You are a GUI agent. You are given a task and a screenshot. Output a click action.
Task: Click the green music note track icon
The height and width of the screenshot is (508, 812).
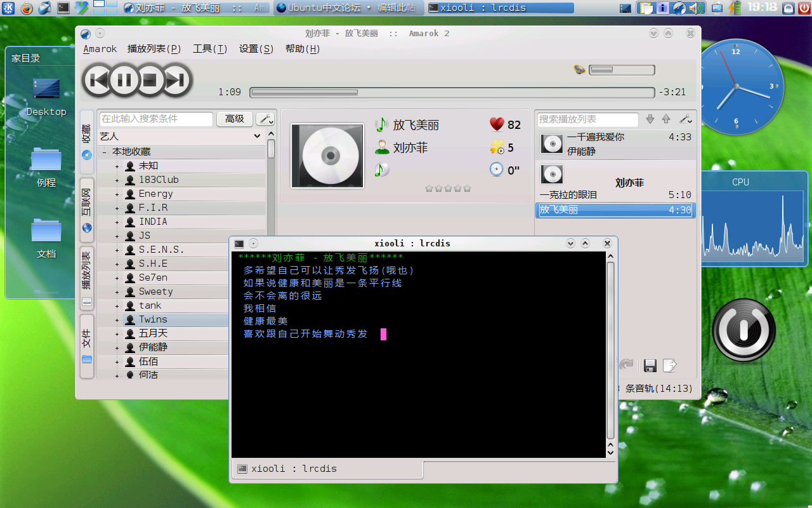point(381,124)
